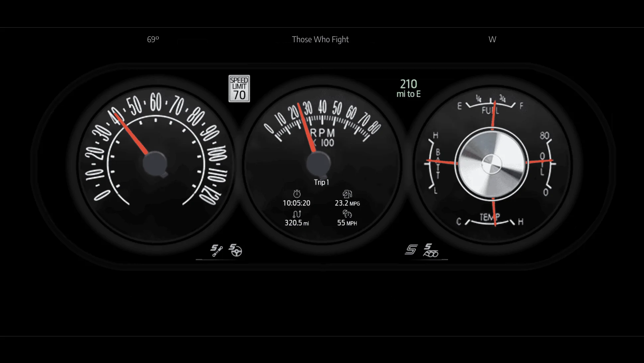The height and width of the screenshot is (363, 644).
Task: Click the W compass heading
Action: click(x=492, y=39)
